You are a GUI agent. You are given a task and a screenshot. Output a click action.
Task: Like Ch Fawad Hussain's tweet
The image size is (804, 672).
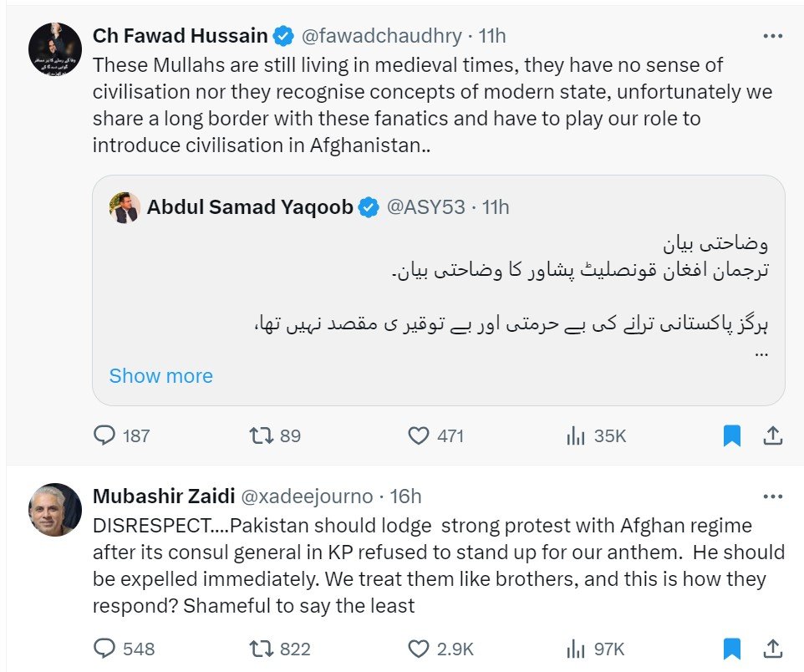coord(418,435)
